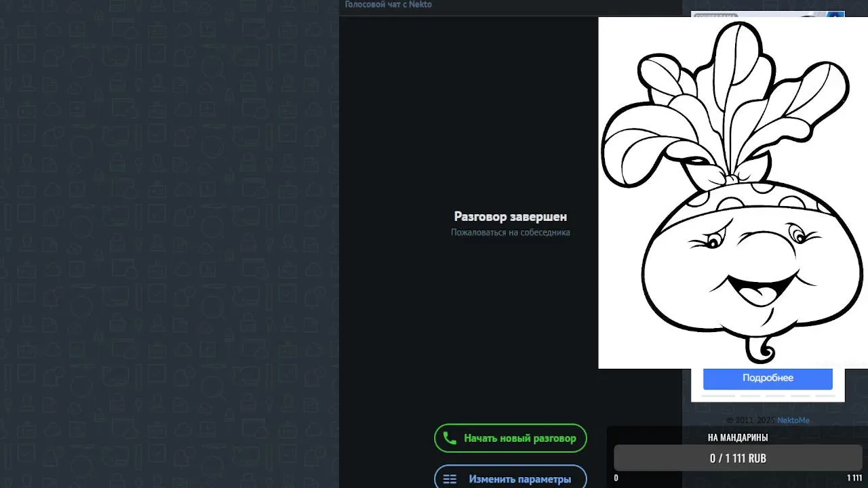The width and height of the screenshot is (868, 488).
Task: Click the Голосовой чат с Nekto header
Action: (x=388, y=5)
